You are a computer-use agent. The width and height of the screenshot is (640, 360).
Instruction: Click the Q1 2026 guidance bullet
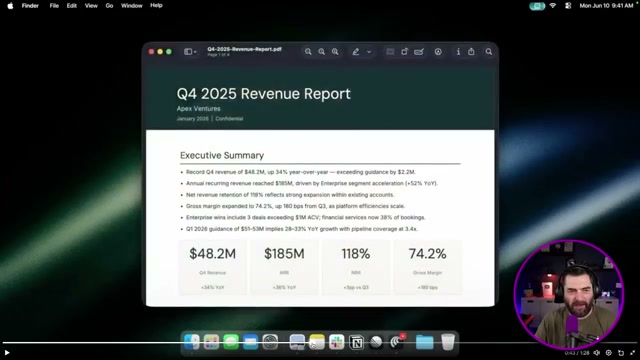[x=302, y=229]
